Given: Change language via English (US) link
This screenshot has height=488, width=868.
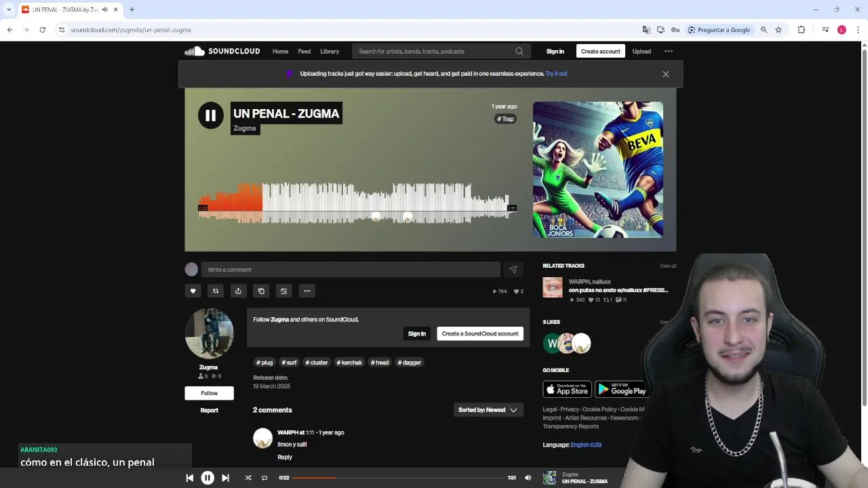Looking at the screenshot, I should click(x=586, y=445).
